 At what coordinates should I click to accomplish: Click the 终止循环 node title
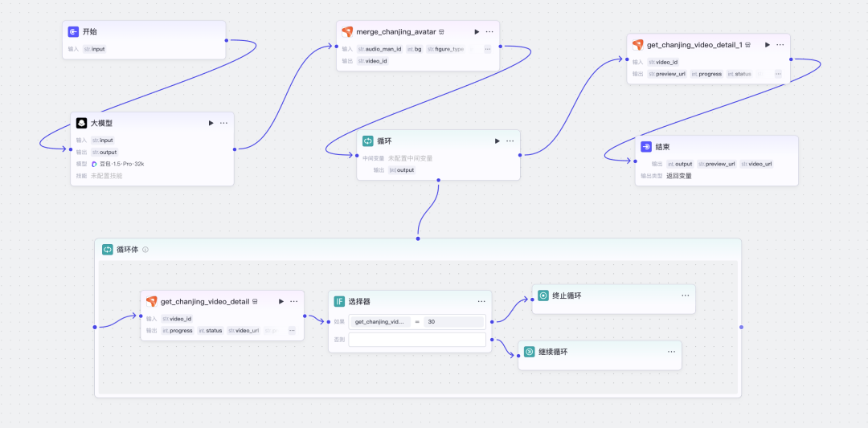(x=567, y=296)
